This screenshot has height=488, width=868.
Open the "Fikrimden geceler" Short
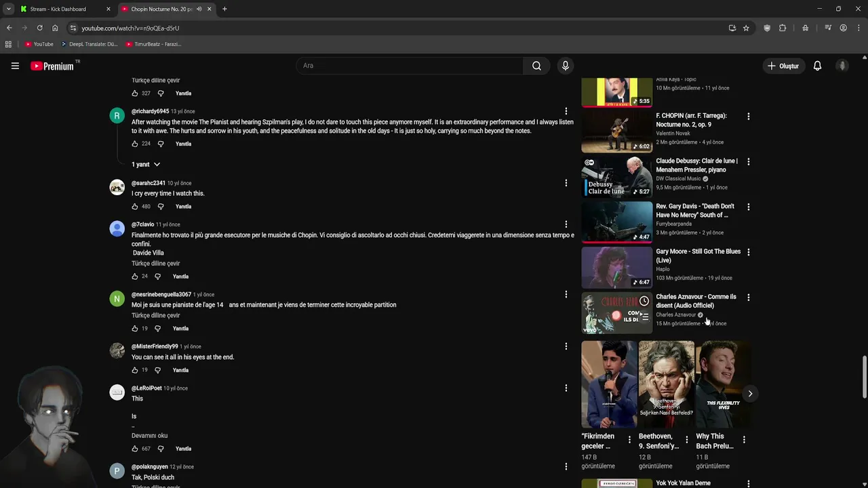point(609,384)
